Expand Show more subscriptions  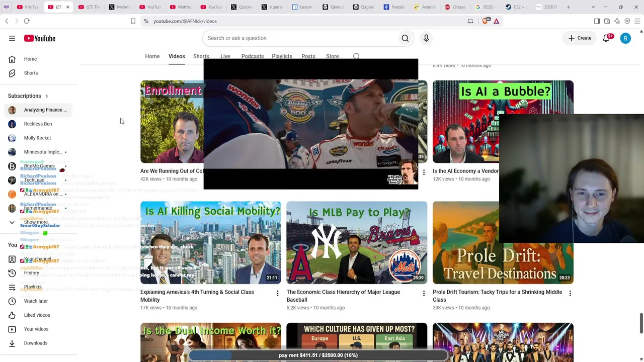pos(35,222)
